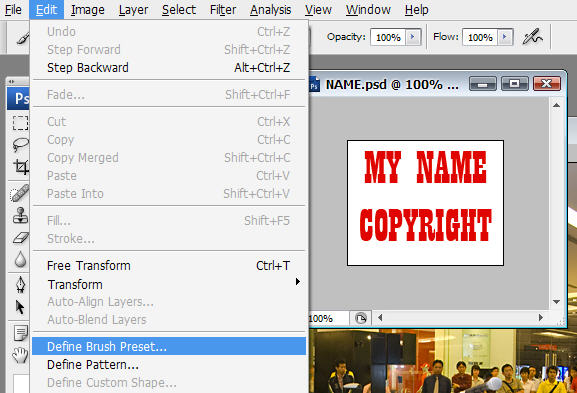Choose Define Brush Preset menu item
577x393 pixels.
point(169,346)
